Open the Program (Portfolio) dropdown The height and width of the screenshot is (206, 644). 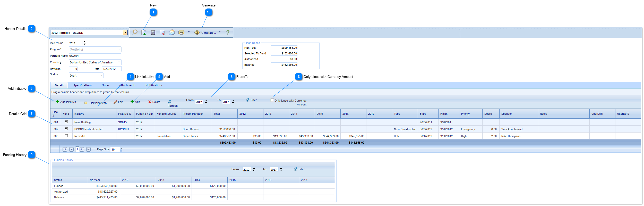pyautogui.click(x=119, y=49)
